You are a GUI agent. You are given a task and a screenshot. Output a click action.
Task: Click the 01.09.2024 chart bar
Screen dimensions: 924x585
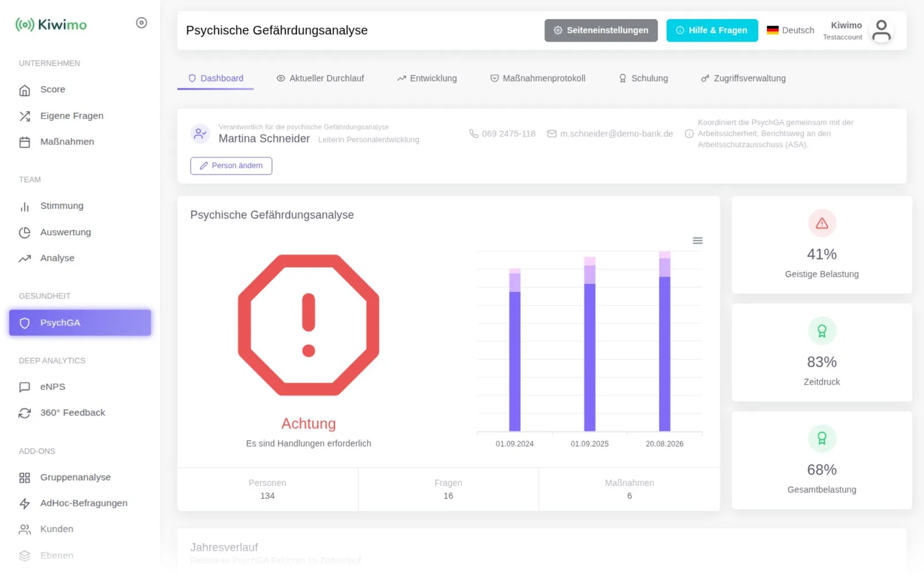click(515, 350)
